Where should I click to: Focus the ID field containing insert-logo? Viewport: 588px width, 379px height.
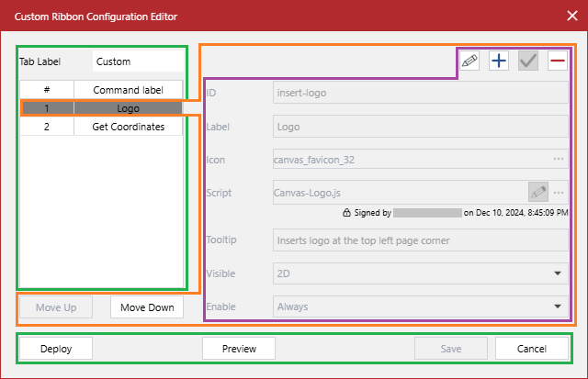(x=420, y=93)
